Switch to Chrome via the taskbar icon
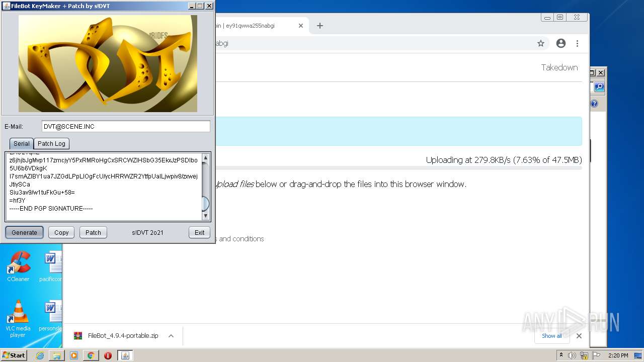Viewport: 644px width, 362px height. coord(91,355)
